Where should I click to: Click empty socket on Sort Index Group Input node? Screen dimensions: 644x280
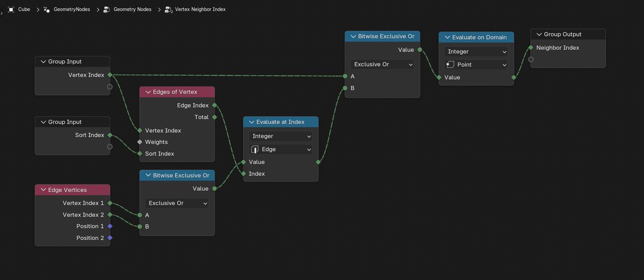coord(109,147)
